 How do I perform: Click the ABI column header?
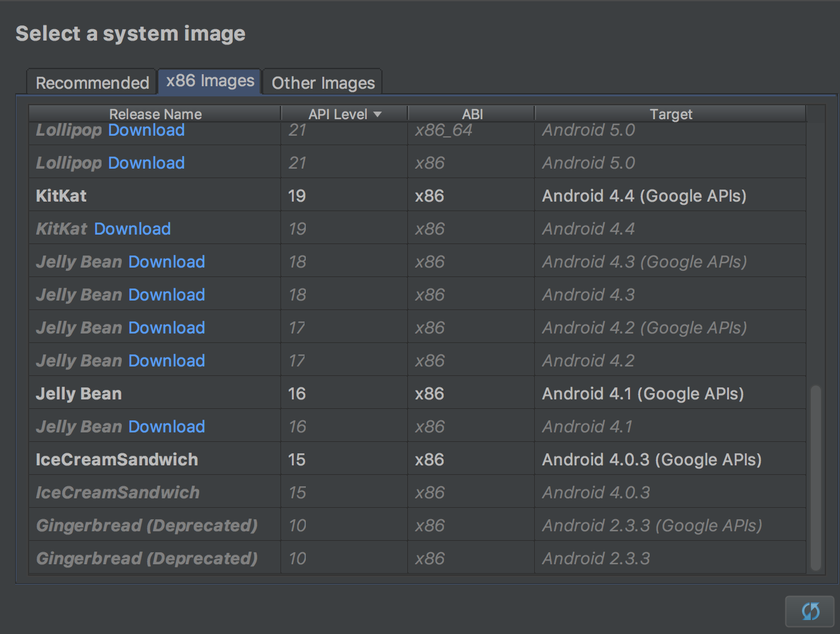click(471, 114)
